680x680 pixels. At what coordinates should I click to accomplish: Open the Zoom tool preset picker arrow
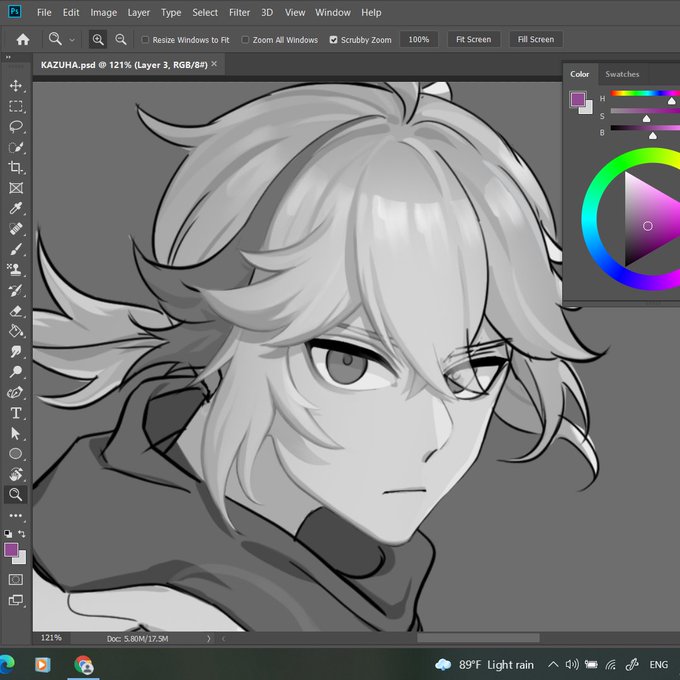point(72,40)
